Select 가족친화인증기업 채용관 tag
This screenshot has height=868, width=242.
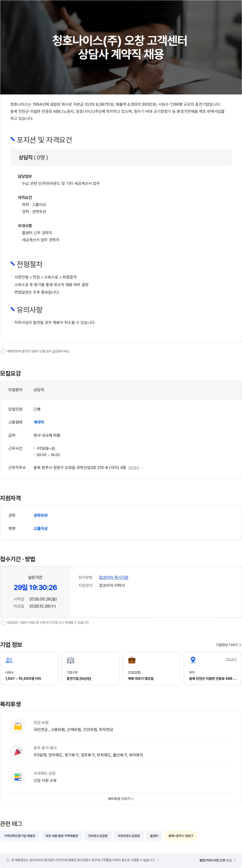[x=20, y=836]
